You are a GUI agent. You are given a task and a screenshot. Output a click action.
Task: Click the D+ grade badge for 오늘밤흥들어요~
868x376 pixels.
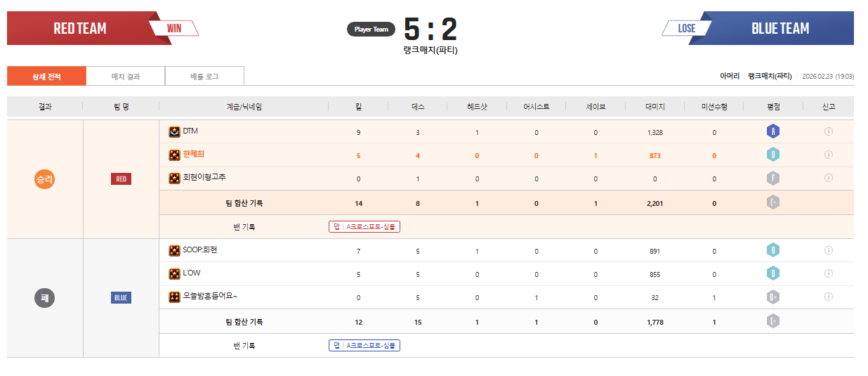(x=773, y=297)
